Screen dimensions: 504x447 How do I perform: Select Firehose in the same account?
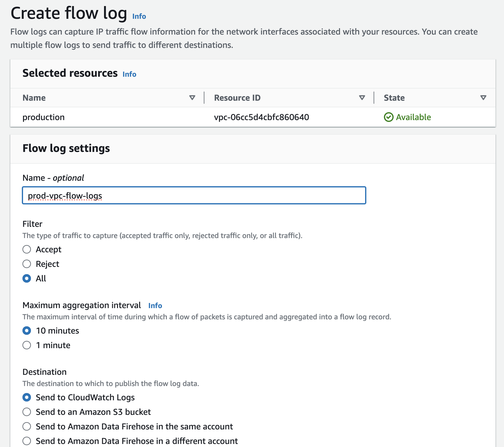click(x=27, y=426)
